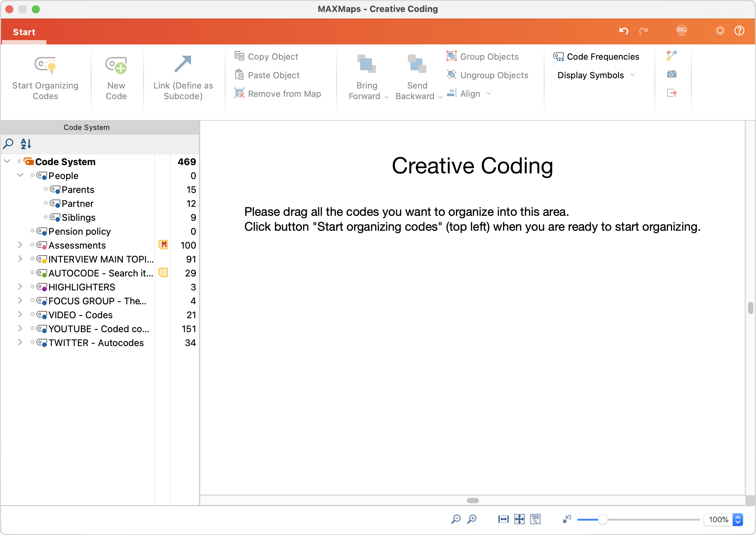Expand YOUTUBE - Coded co... code
756x535 pixels.
click(x=20, y=328)
